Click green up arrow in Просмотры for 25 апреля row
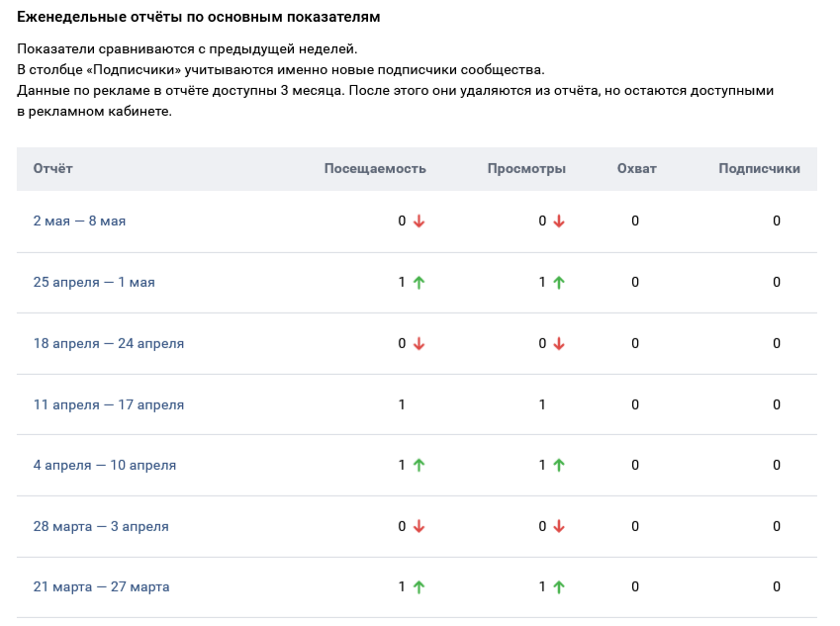 (559, 282)
